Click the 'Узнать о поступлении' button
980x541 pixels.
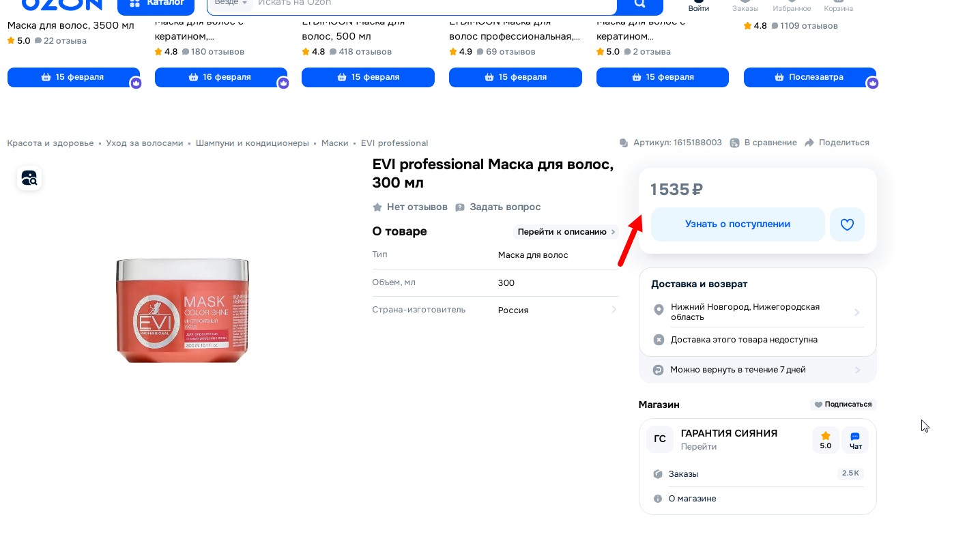tap(738, 224)
